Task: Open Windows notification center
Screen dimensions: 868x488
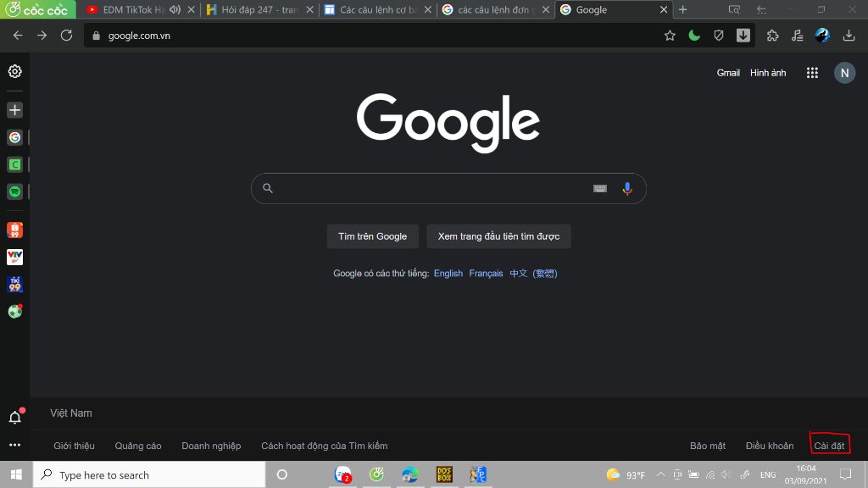Action: 845,474
